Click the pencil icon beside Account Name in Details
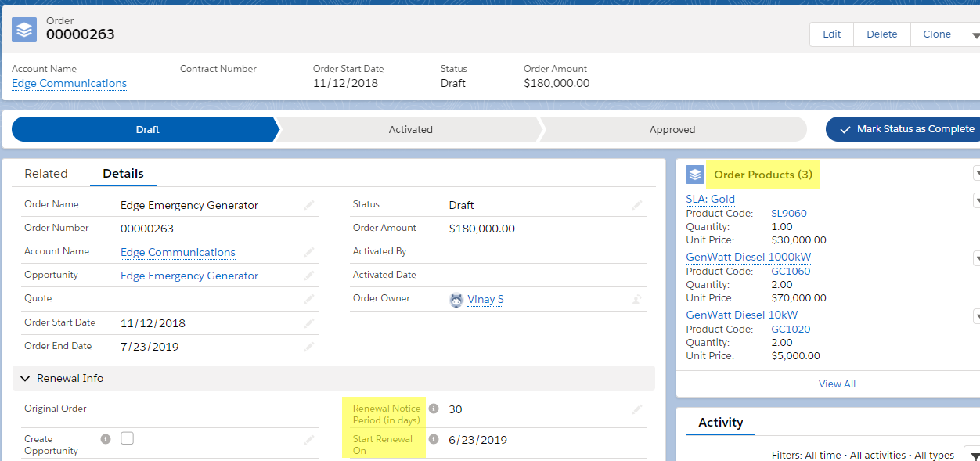 pos(309,252)
